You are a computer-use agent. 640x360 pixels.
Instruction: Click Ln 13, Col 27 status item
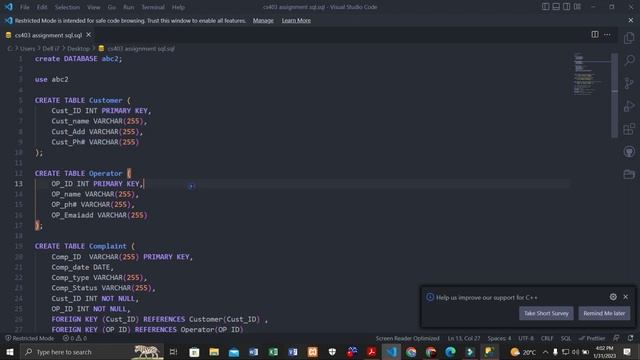[x=464, y=338]
